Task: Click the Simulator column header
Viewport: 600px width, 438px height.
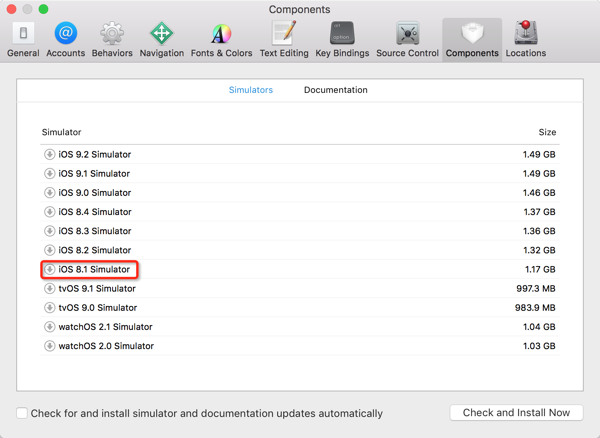Action: [61, 132]
